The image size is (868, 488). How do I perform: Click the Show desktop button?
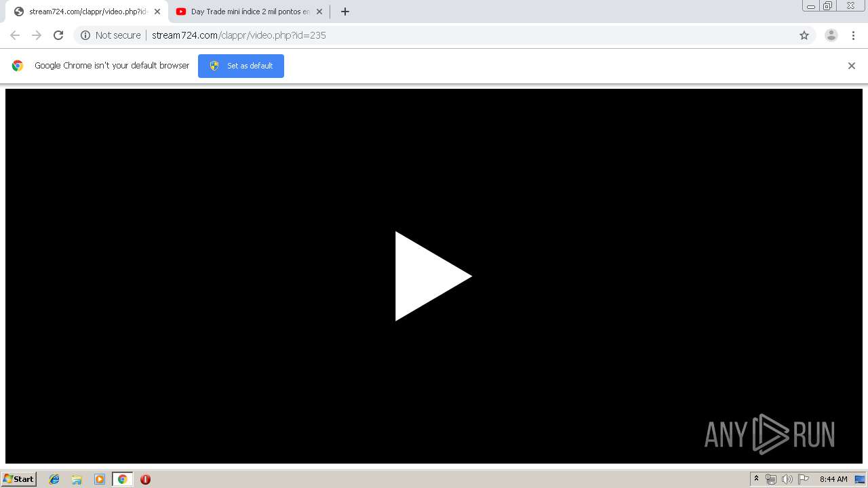pos(861,479)
